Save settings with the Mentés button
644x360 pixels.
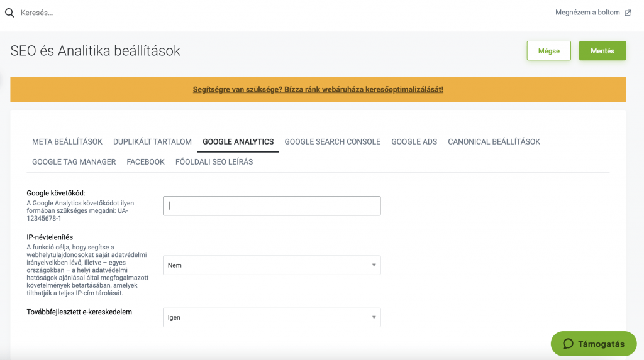(x=602, y=50)
